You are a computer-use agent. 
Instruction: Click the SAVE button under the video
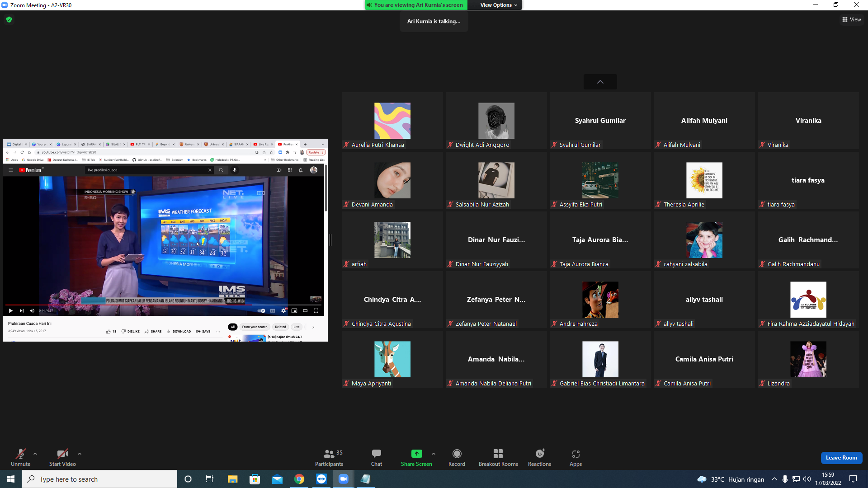tap(203, 331)
